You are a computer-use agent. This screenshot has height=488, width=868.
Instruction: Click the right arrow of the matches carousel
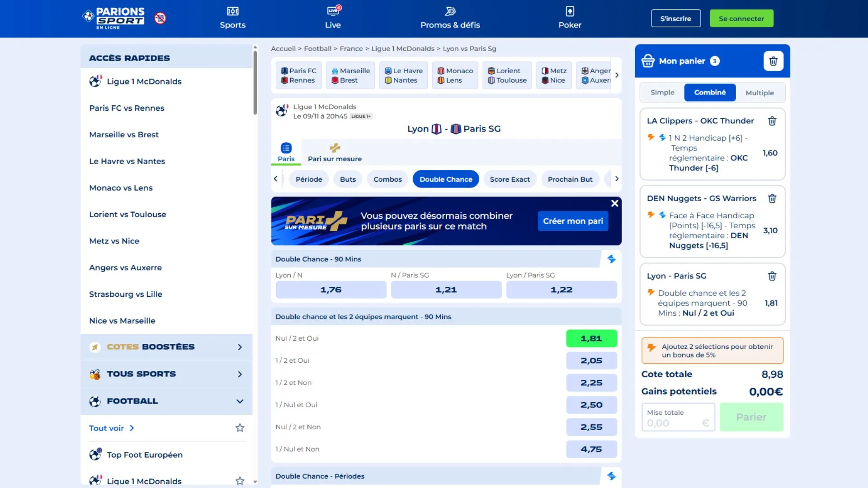coord(616,75)
